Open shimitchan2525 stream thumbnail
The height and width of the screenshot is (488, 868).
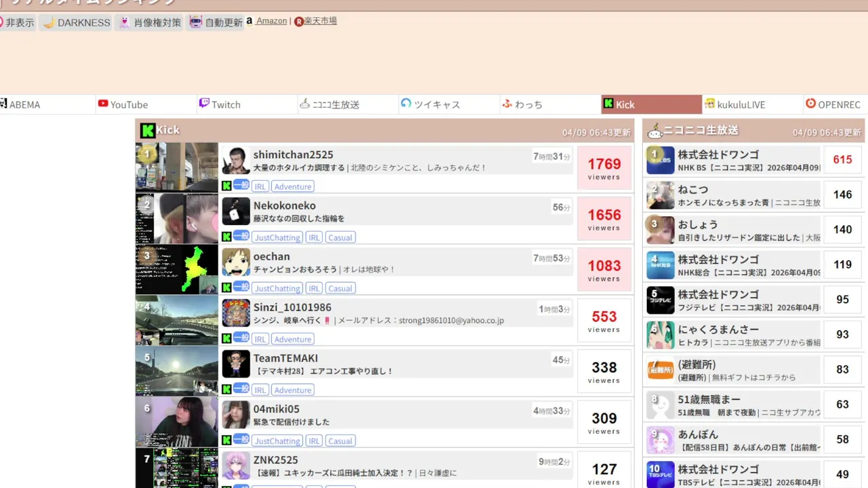click(x=176, y=167)
